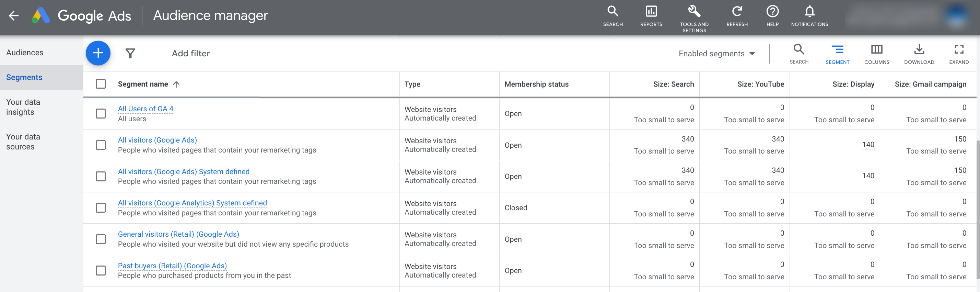
Task: Check All visitors (Google Analytics) System defined row
Action: [101, 207]
